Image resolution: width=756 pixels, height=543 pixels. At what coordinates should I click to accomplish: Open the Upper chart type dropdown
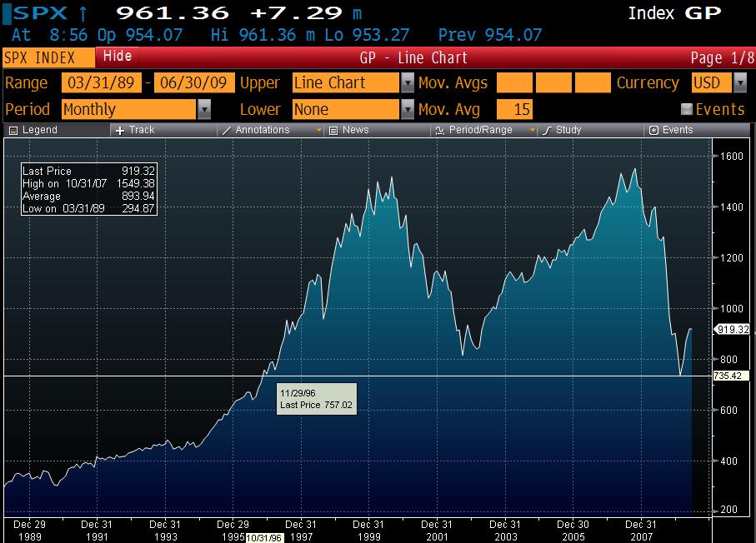point(407,83)
